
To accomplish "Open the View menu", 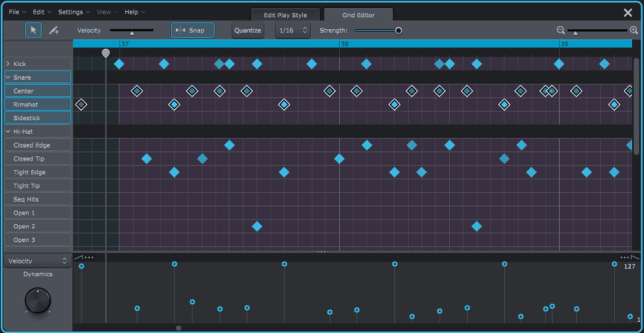I will tap(106, 12).
